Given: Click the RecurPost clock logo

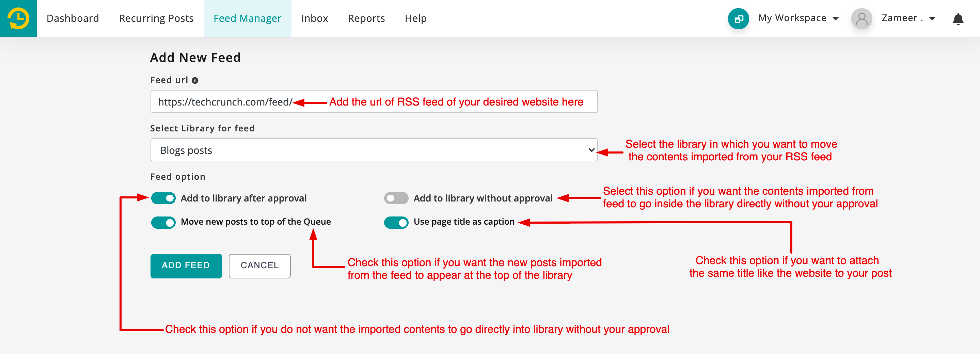Looking at the screenshot, I should (x=18, y=18).
